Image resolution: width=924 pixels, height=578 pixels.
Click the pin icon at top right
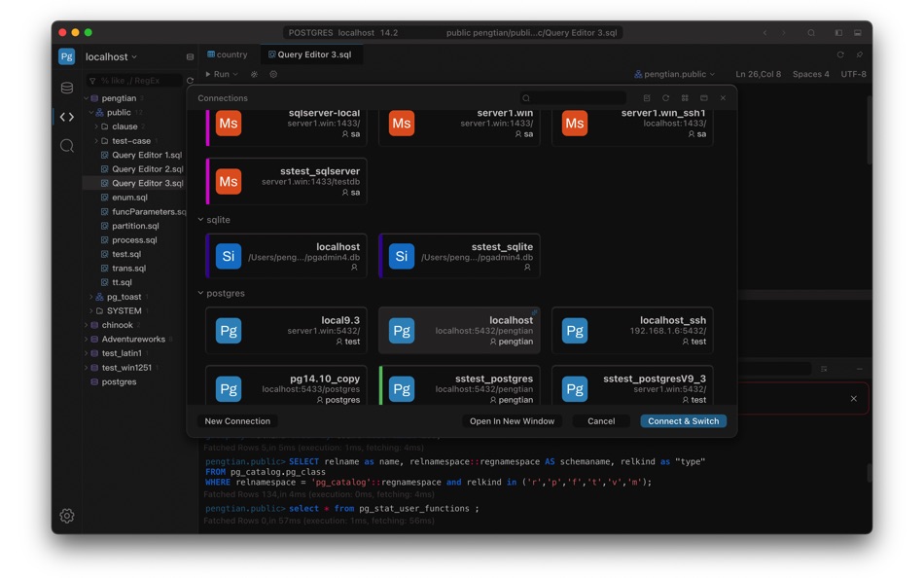859,54
